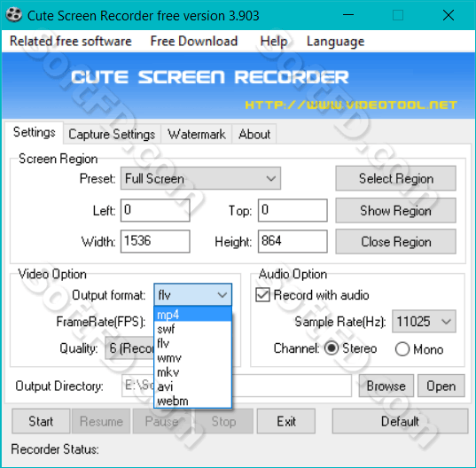Choose wmv from the format list

(192, 358)
